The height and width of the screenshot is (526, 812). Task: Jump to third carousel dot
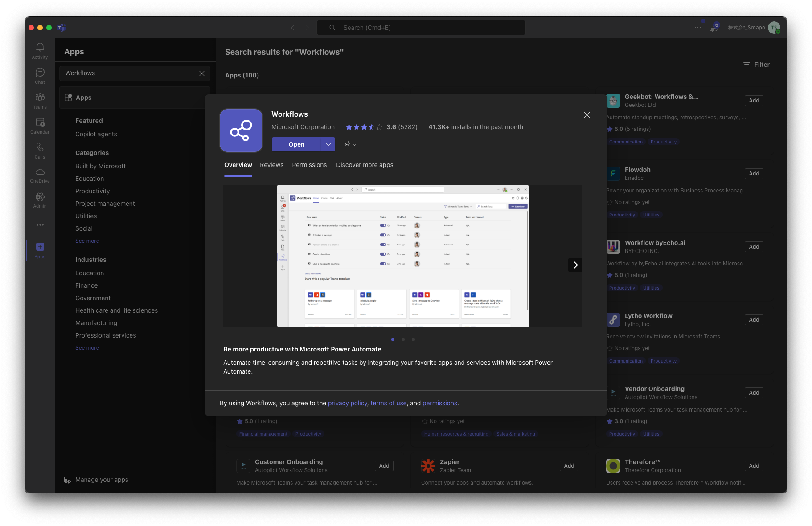click(413, 339)
